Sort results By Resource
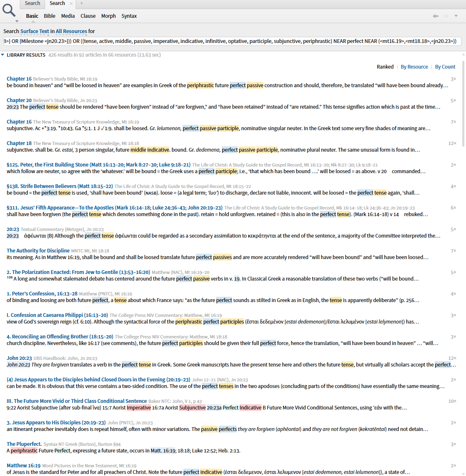 coord(414,67)
